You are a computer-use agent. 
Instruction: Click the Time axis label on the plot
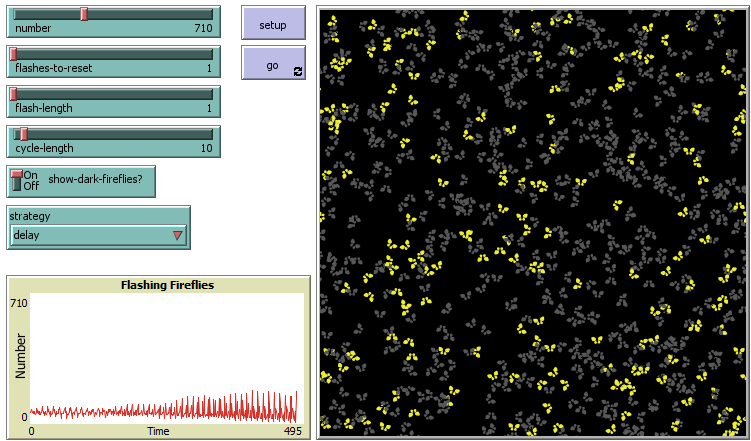[x=158, y=431]
